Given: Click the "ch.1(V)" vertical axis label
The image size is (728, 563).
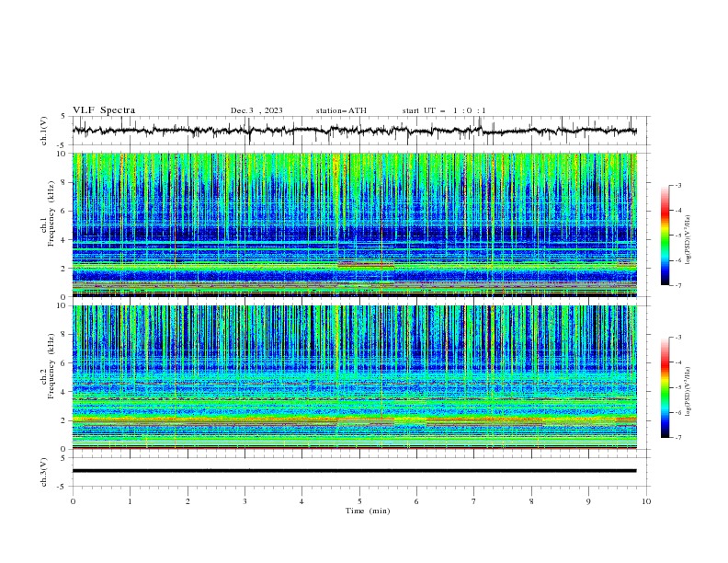Looking at the screenshot, I should (44, 131).
